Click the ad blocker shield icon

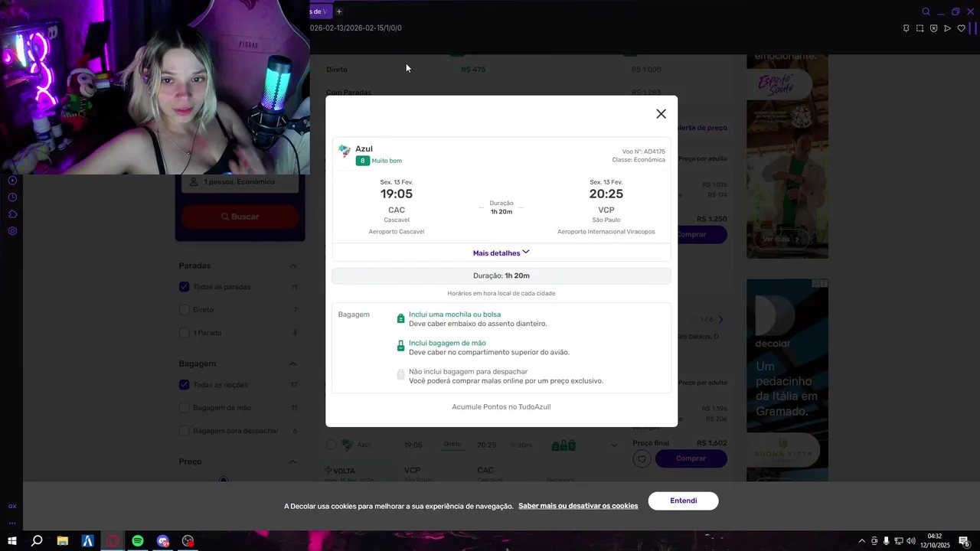[933, 28]
